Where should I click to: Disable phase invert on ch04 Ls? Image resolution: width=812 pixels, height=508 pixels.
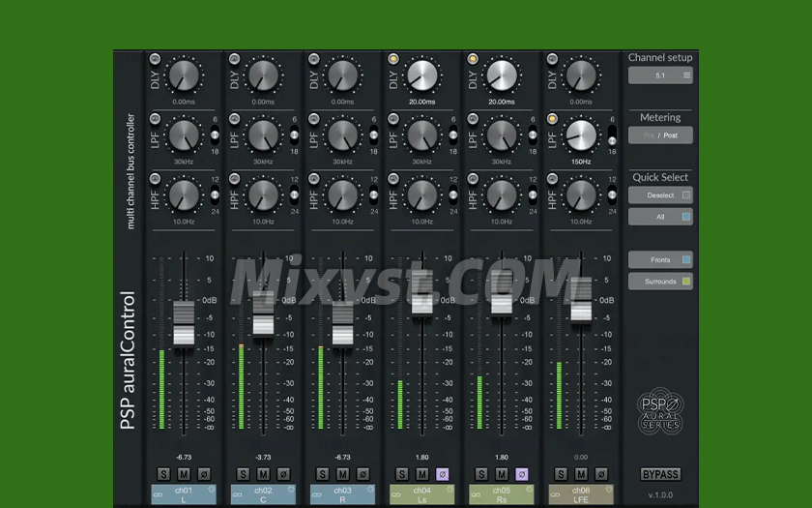[442, 474]
